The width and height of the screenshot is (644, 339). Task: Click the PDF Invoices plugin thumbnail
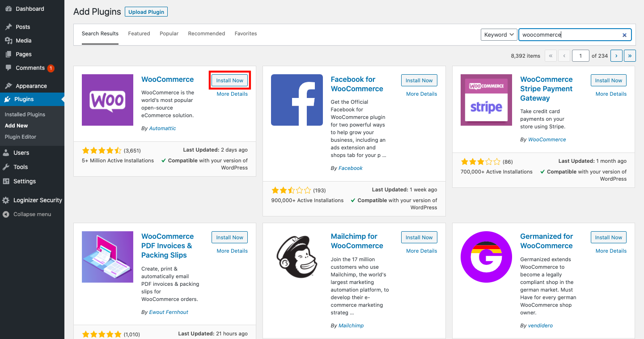click(x=107, y=257)
